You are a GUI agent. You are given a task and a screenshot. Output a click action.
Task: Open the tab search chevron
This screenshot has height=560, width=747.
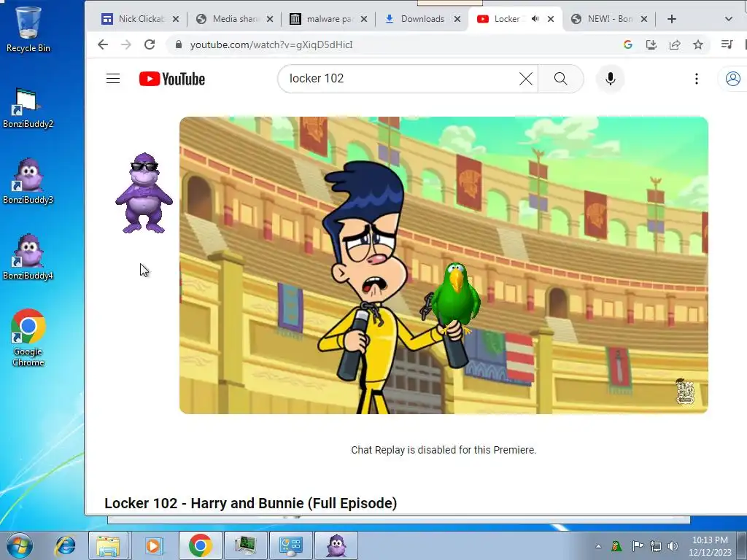729,19
